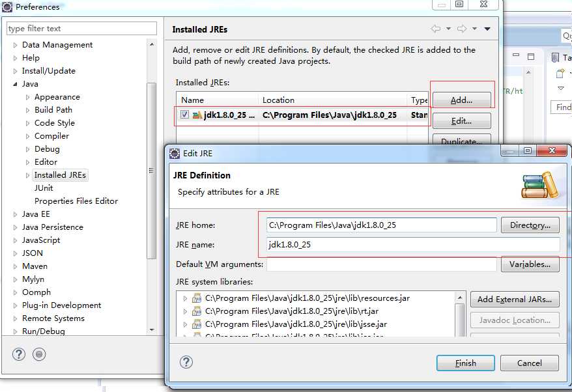Viewport: 572px width, 392px height.
Task: Open the view menu triangle in Installed JREs header
Action: point(487,29)
